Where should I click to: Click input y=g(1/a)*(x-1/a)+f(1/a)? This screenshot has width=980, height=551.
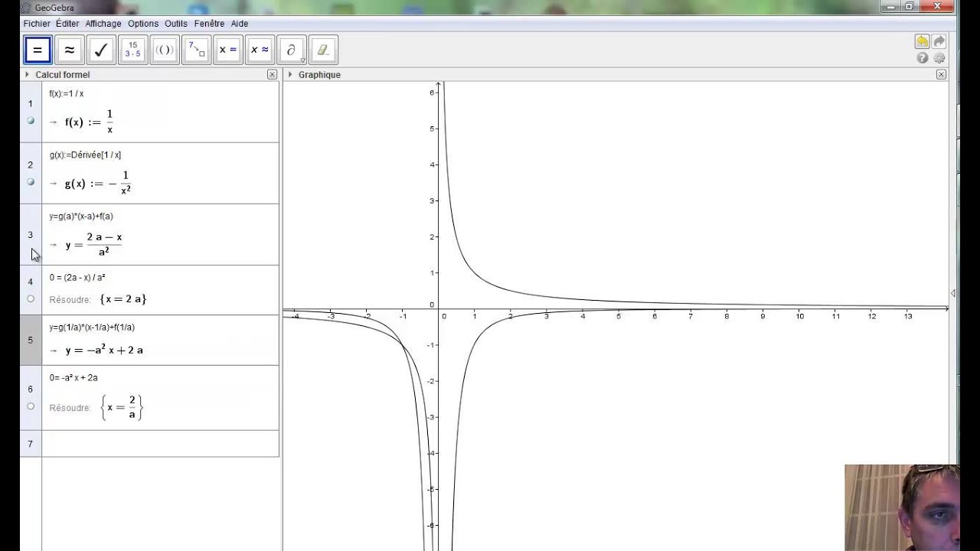pos(92,327)
